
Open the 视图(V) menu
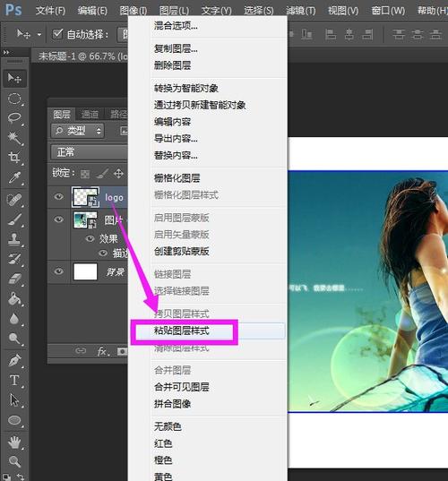pyautogui.click(x=343, y=11)
